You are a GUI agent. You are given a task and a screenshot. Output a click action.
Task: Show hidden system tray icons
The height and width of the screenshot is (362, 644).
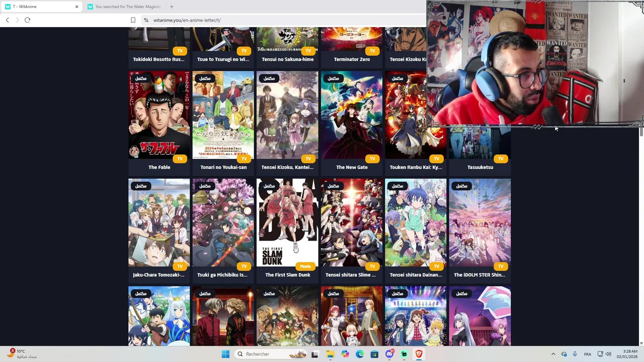tap(553, 354)
